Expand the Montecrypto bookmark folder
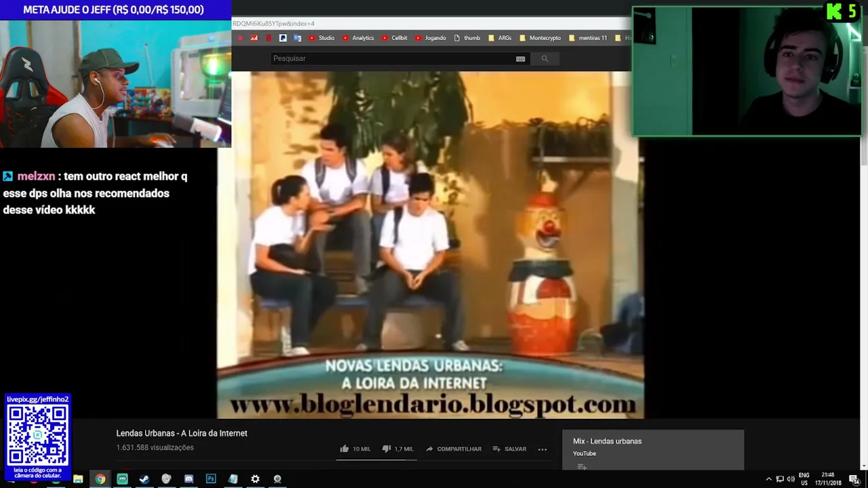The width and height of the screenshot is (868, 488). tap(540, 38)
